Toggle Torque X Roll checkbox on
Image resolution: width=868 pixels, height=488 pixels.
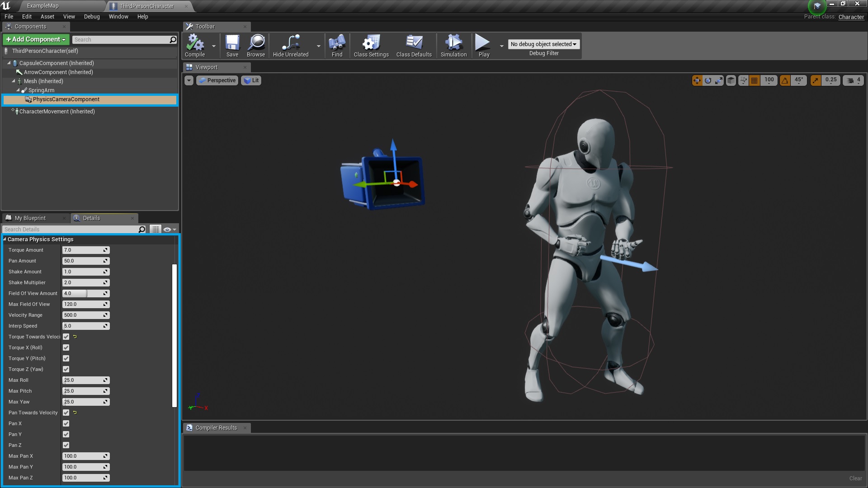click(x=66, y=347)
